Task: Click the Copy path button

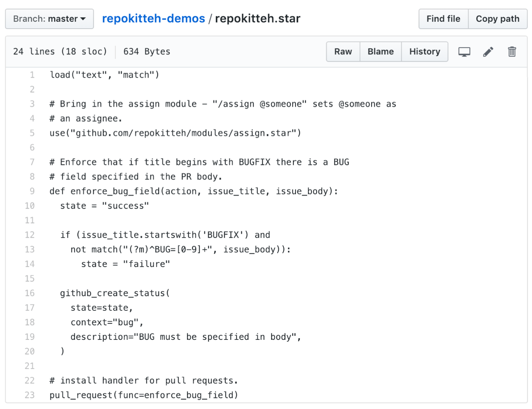Action: click(x=497, y=19)
